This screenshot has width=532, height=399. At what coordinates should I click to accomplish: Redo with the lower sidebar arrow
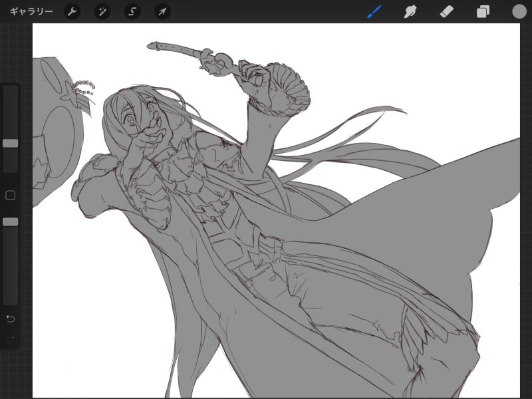11,339
